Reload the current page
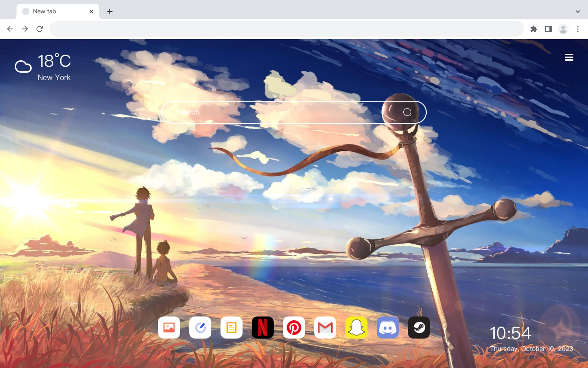The height and width of the screenshot is (368, 588). click(40, 29)
